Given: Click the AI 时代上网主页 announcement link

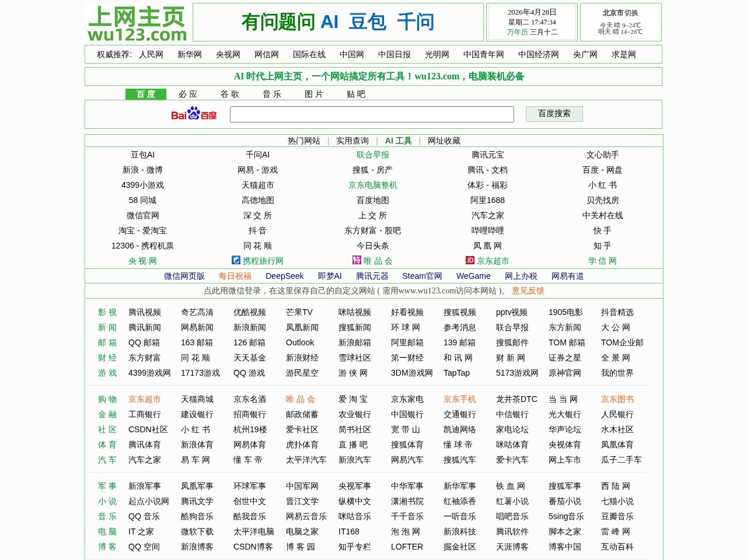Looking at the screenshot, I should 379,76.
